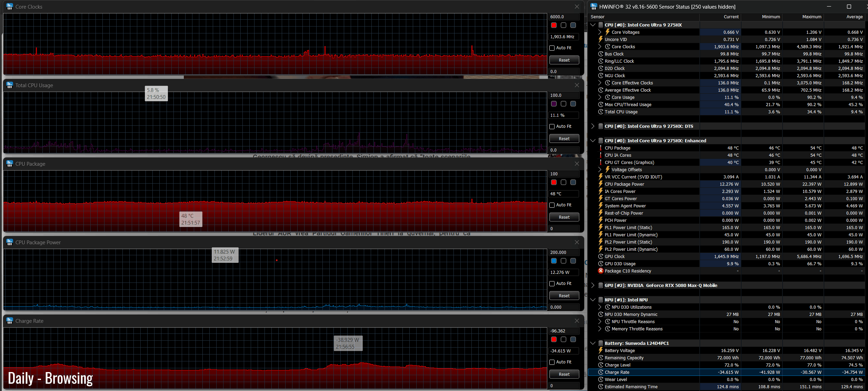The image size is (868, 391).
Task: Click the lightning icon beside VR VCC Current (SVID IOUT)
Action: (x=601, y=177)
